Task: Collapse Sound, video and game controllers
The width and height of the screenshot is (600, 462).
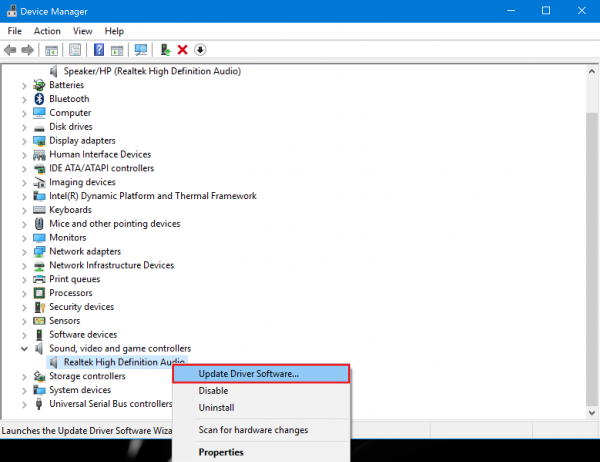Action: tap(24, 349)
